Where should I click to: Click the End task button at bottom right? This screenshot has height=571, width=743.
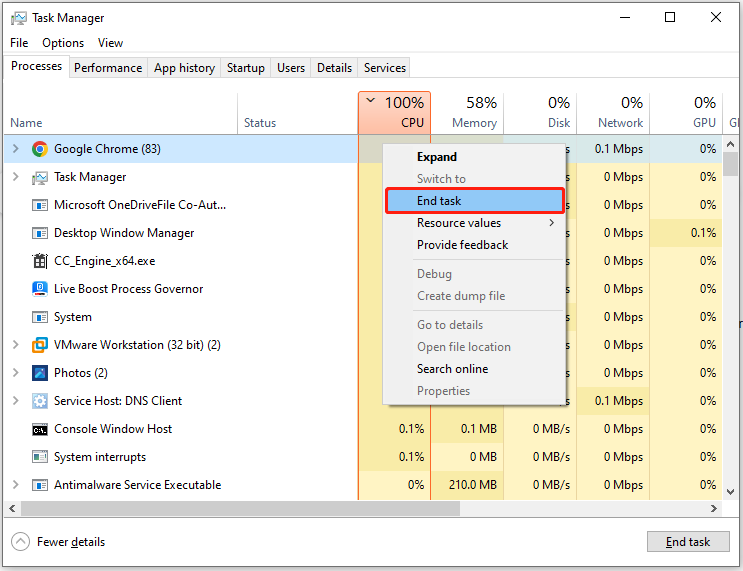pyautogui.click(x=688, y=542)
